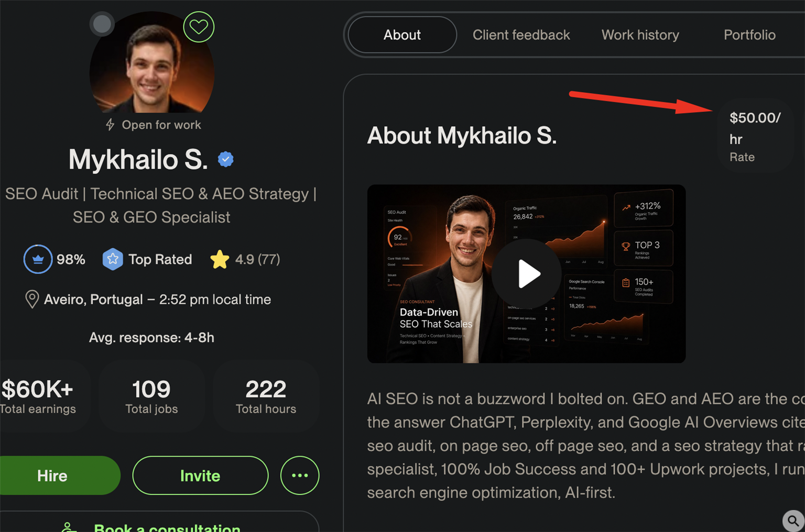Image resolution: width=805 pixels, height=532 pixels.
Task: Click the profile photo of Mykhailo
Action: click(x=152, y=63)
